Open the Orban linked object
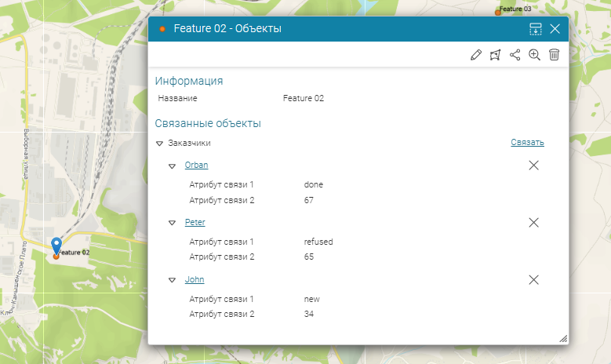This screenshot has width=611, height=364. pyautogui.click(x=196, y=165)
